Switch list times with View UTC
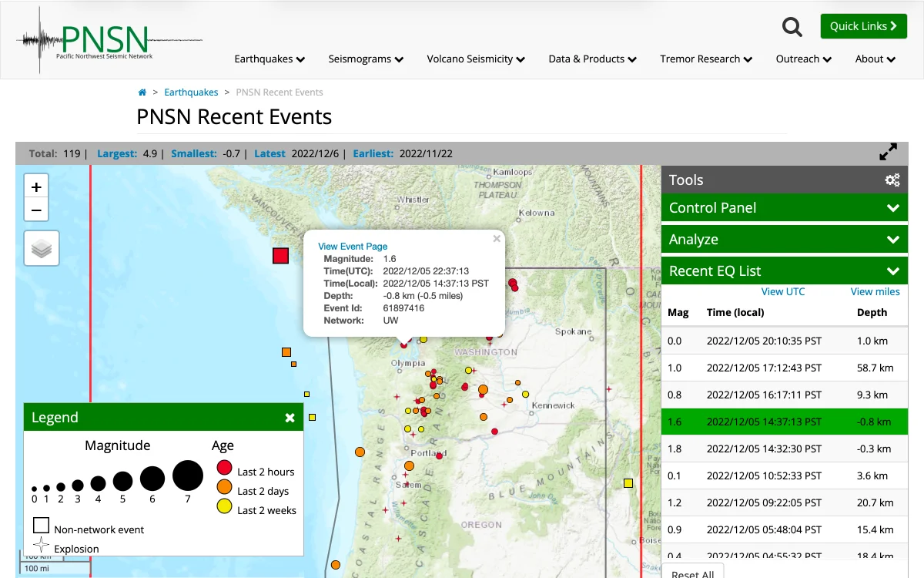 click(783, 292)
